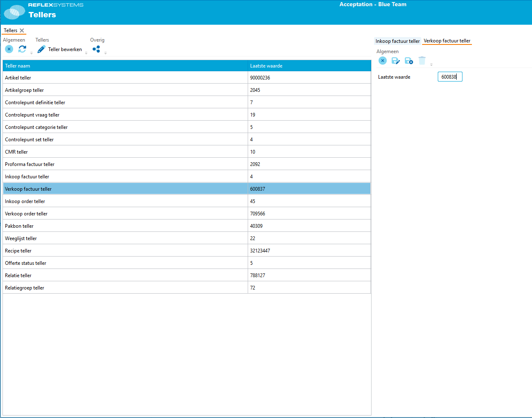This screenshot has width=532, height=418.
Task: Click the save-with-pencil icon in detail panel
Action: 395,61
